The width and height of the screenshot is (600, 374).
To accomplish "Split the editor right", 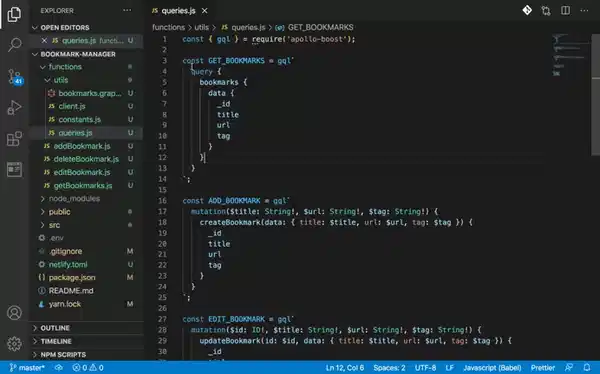I will (x=565, y=11).
